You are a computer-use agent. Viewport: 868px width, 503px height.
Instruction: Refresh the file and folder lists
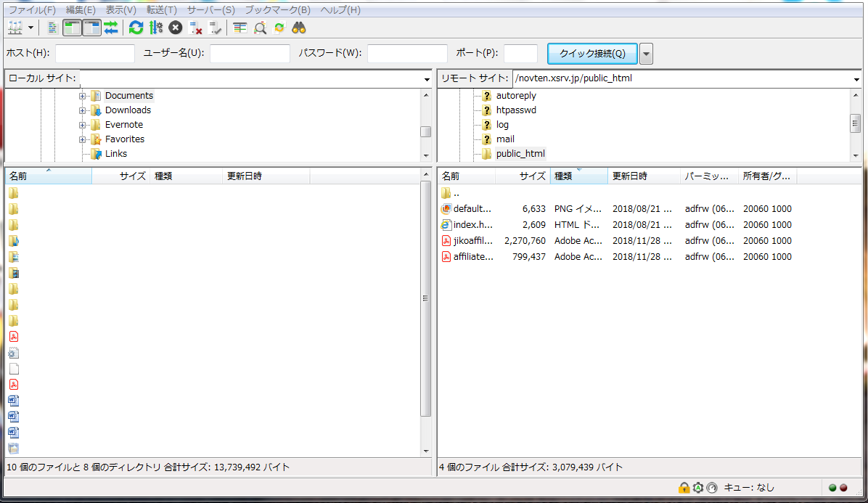pyautogui.click(x=136, y=28)
